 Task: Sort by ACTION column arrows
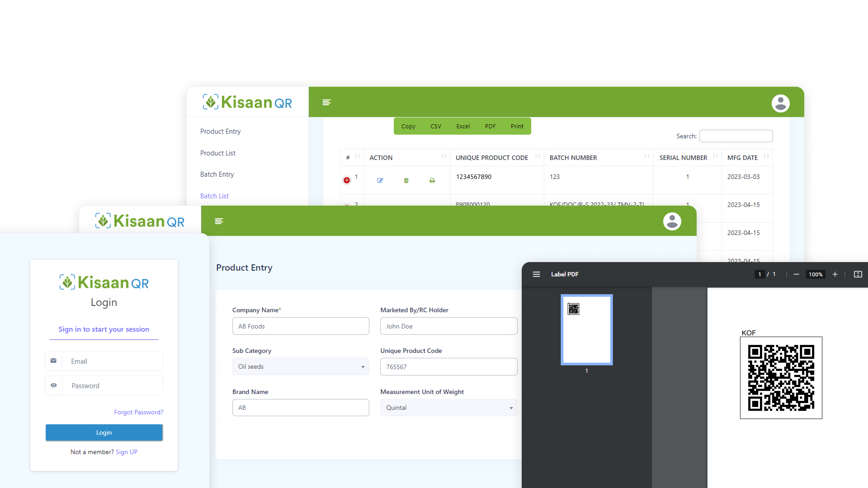443,156
